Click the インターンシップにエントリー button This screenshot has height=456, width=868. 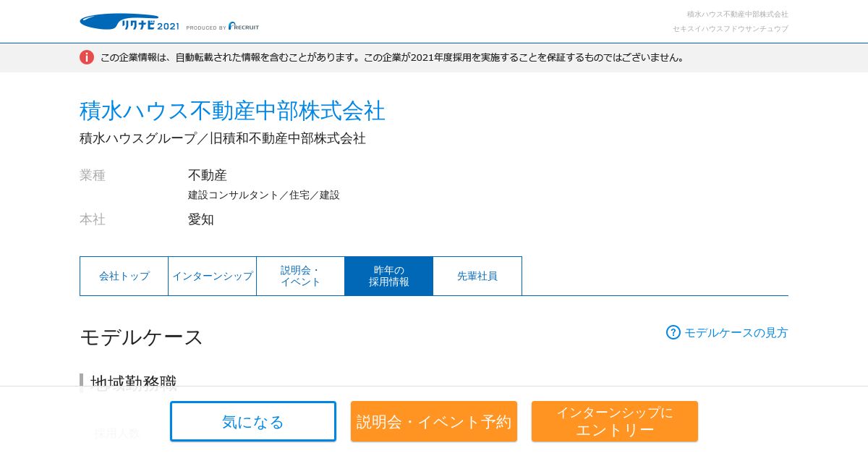point(615,421)
